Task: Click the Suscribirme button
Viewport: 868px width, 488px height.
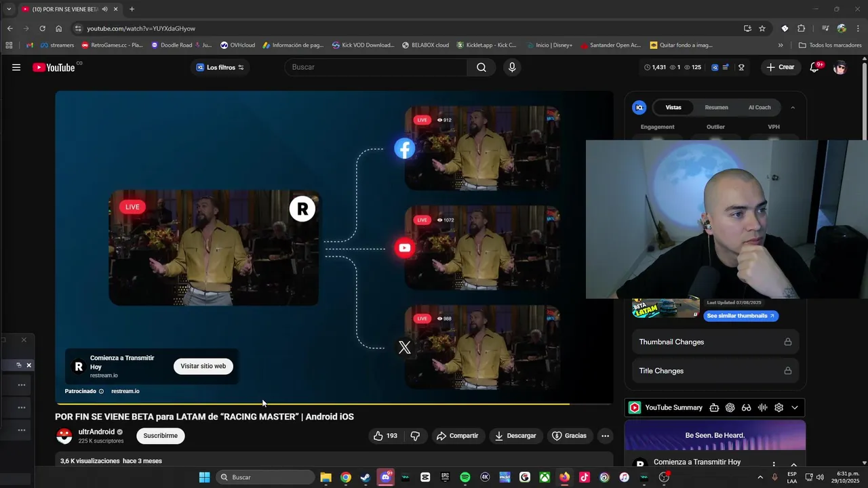Action: pos(161,436)
